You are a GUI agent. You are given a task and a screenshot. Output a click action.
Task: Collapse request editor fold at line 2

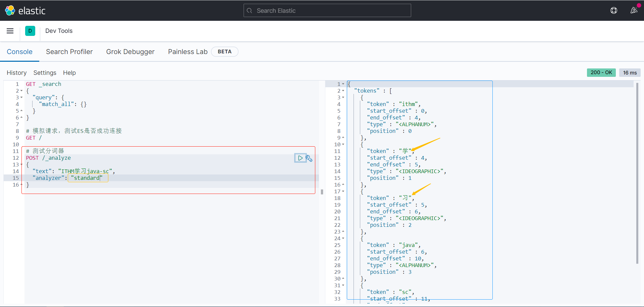(21, 91)
